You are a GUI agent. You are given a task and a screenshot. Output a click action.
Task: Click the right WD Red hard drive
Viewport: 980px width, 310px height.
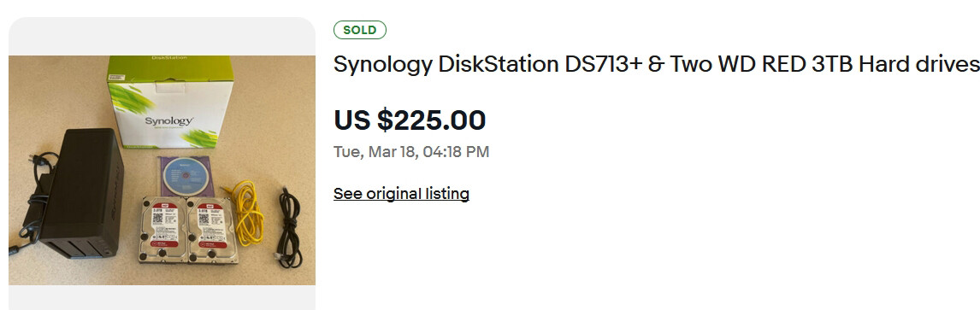click(x=211, y=231)
